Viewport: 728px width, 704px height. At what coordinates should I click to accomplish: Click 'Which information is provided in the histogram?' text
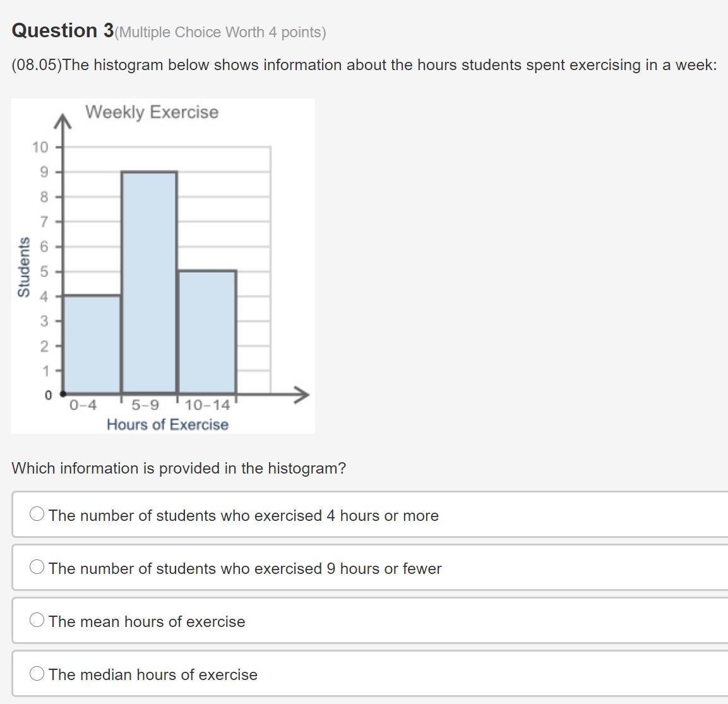click(x=179, y=468)
